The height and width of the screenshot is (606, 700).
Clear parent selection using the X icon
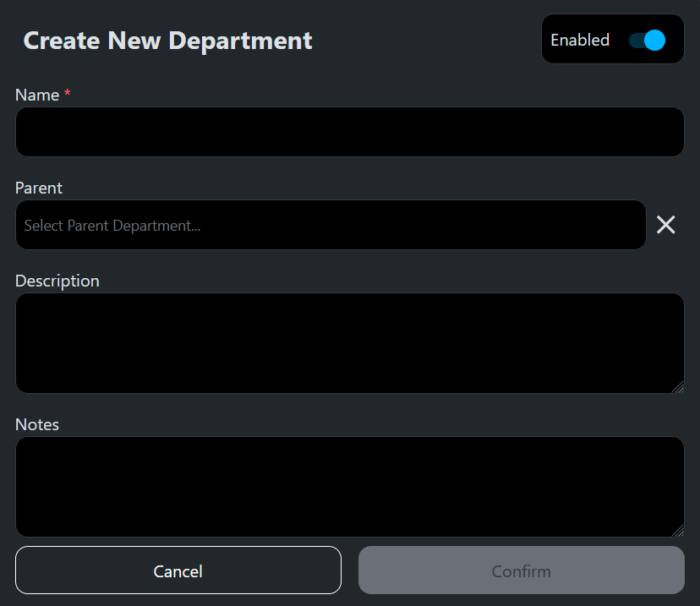[x=665, y=225]
